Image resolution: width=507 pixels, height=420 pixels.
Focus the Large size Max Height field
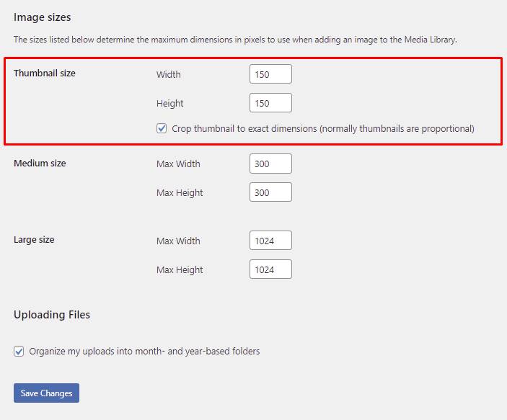tap(270, 269)
